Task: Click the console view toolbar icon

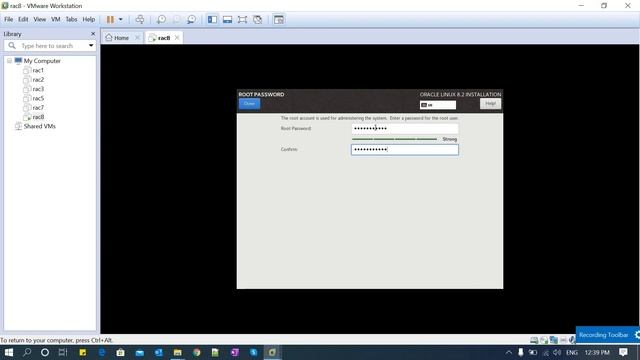Action: pos(279,20)
